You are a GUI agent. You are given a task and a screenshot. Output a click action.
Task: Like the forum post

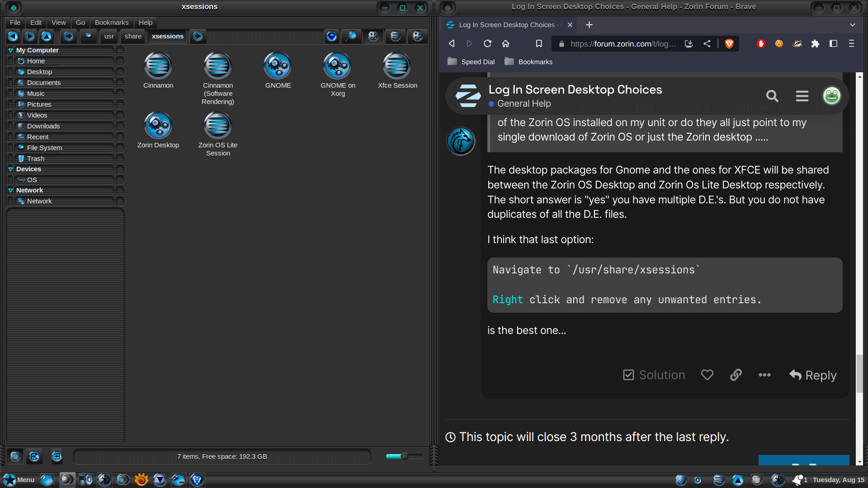707,375
